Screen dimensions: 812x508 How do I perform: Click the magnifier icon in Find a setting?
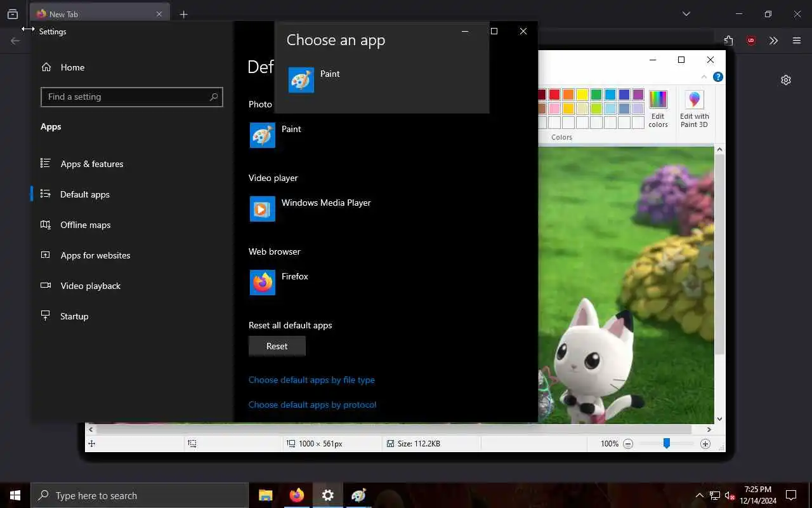(x=214, y=97)
